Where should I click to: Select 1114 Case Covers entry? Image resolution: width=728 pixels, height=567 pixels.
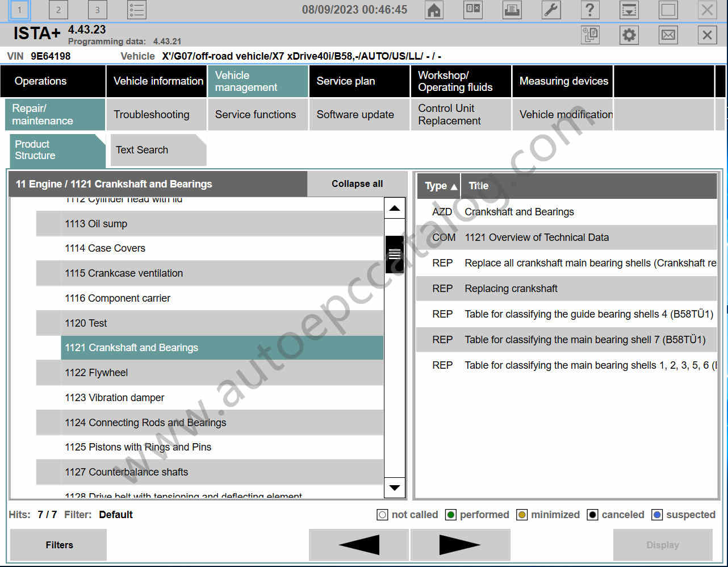coord(210,248)
